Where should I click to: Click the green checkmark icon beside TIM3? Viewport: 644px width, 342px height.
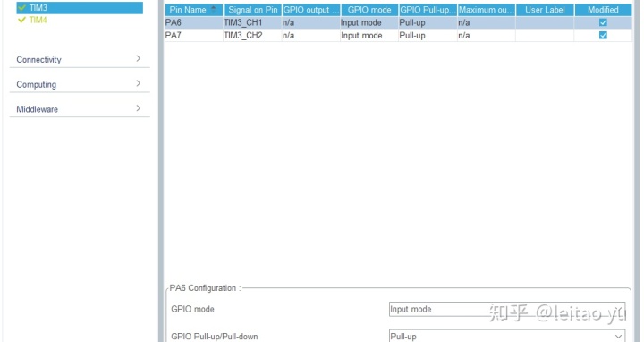[22, 8]
